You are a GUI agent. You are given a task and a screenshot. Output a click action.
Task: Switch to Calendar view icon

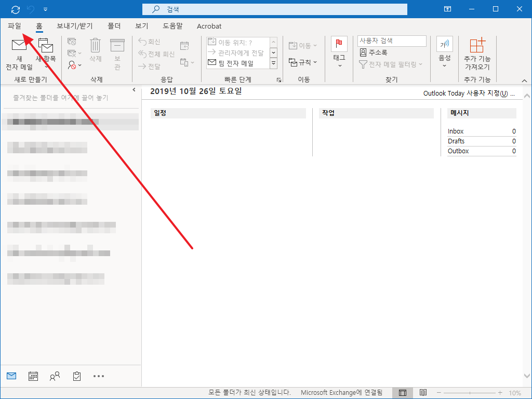[33, 376]
